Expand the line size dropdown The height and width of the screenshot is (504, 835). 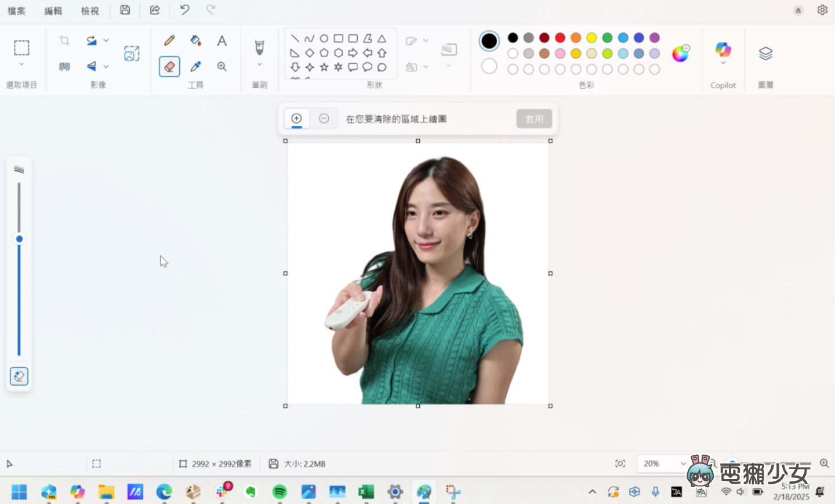tap(449, 66)
